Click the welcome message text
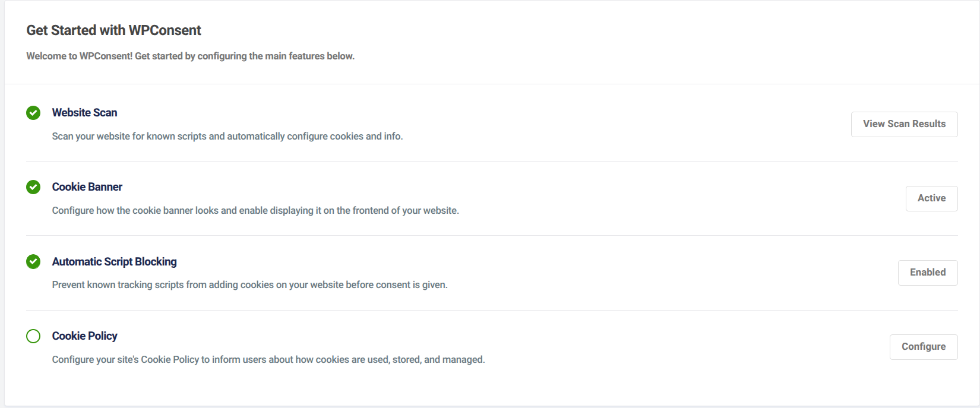980x408 pixels. (x=190, y=56)
